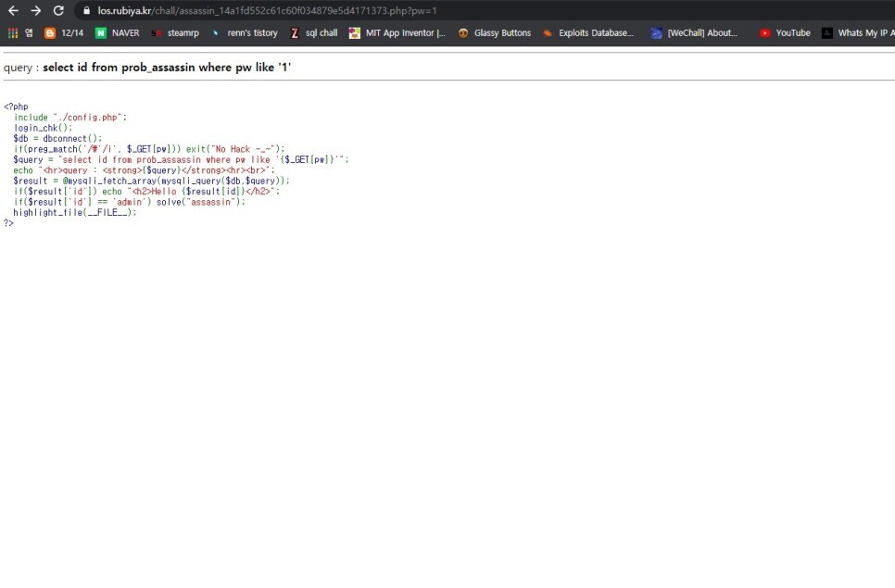Viewport: 895px width, 588px height.
Task: Click the Glassy Buttons favicon
Action: click(x=463, y=33)
